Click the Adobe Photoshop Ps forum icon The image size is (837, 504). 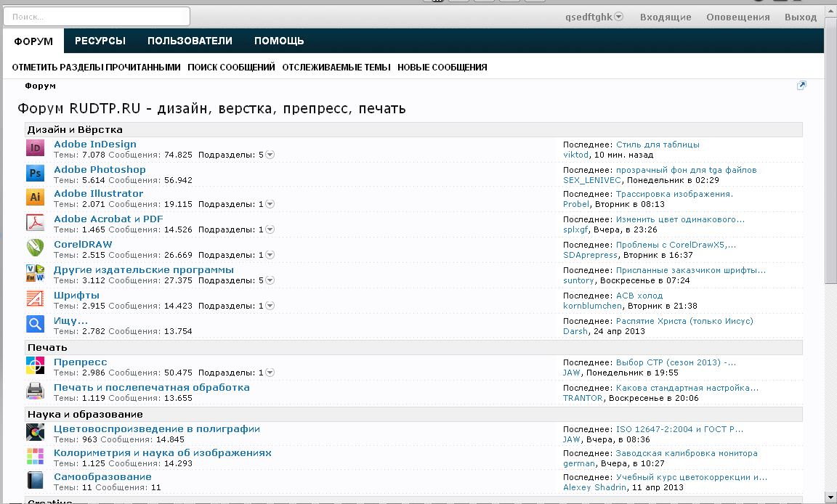click(35, 174)
